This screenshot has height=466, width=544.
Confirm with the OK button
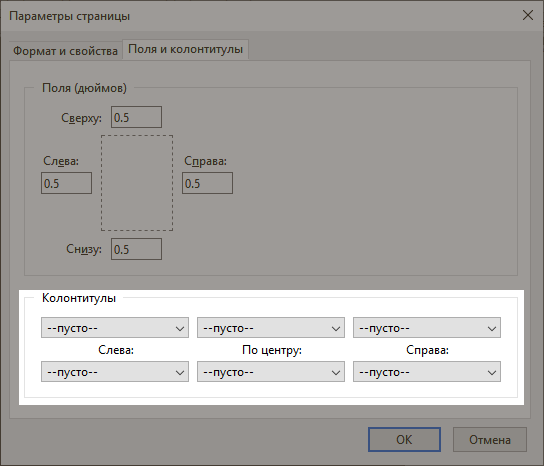[x=404, y=440]
